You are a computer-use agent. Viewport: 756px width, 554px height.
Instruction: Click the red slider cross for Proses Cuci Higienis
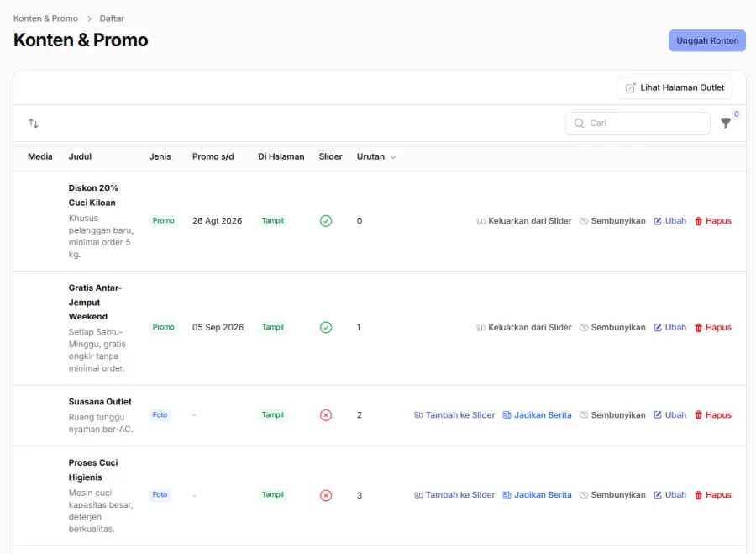click(326, 495)
